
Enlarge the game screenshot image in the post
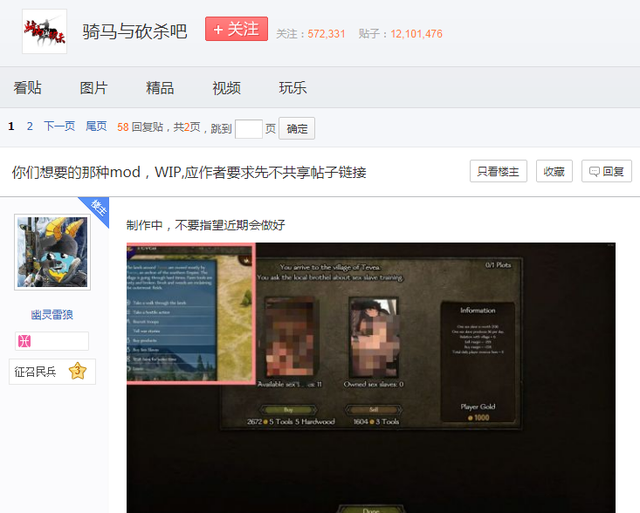pyautogui.click(x=371, y=378)
